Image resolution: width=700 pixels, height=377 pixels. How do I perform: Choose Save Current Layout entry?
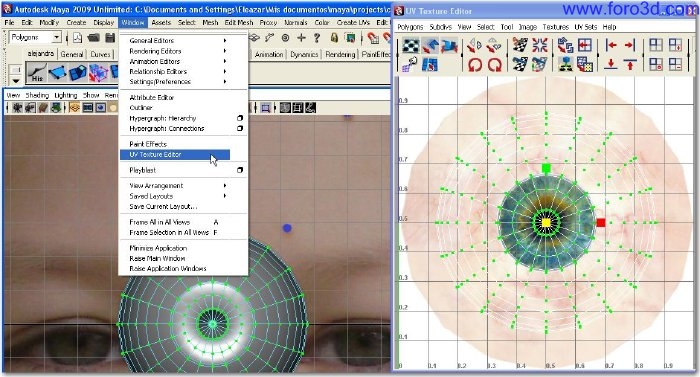[163, 206]
